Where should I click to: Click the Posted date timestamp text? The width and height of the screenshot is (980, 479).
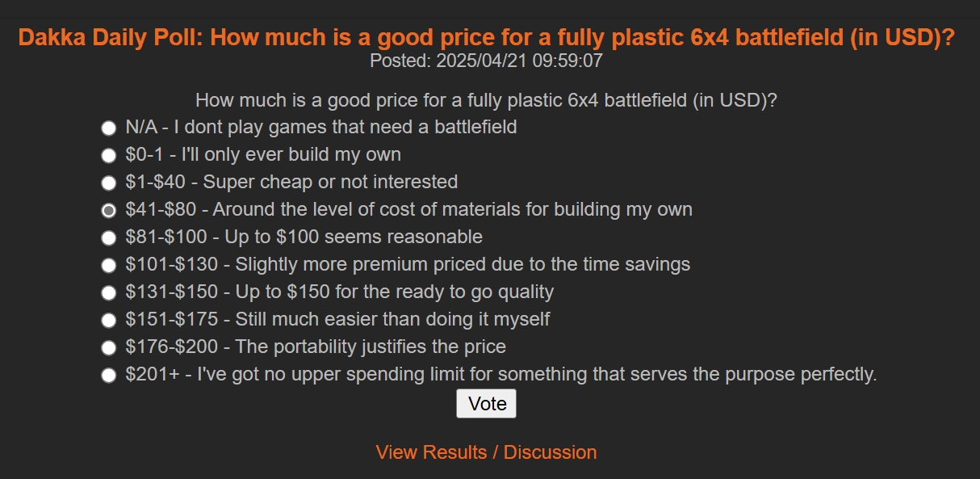486,61
